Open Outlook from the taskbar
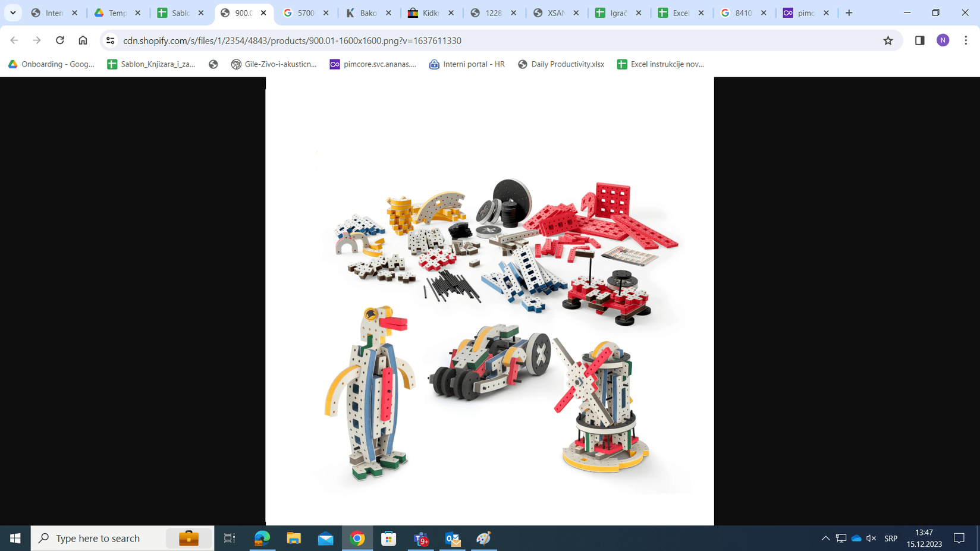 tap(452, 538)
